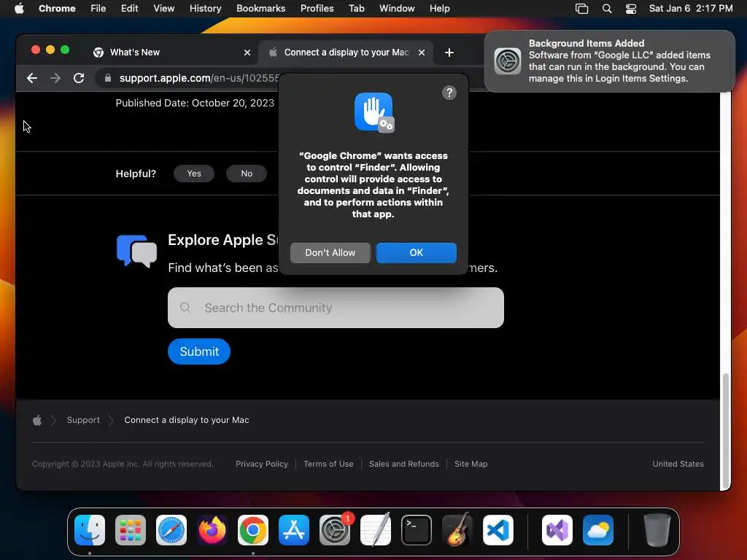Reload the page with the refresh icon
747x560 pixels.
coord(79,78)
